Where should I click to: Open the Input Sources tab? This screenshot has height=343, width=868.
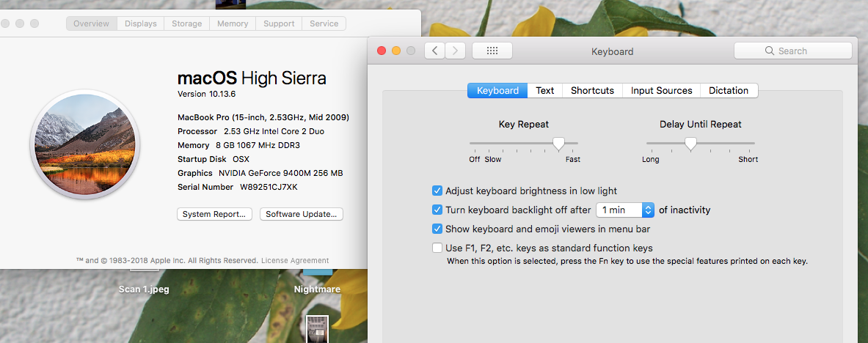[662, 91]
